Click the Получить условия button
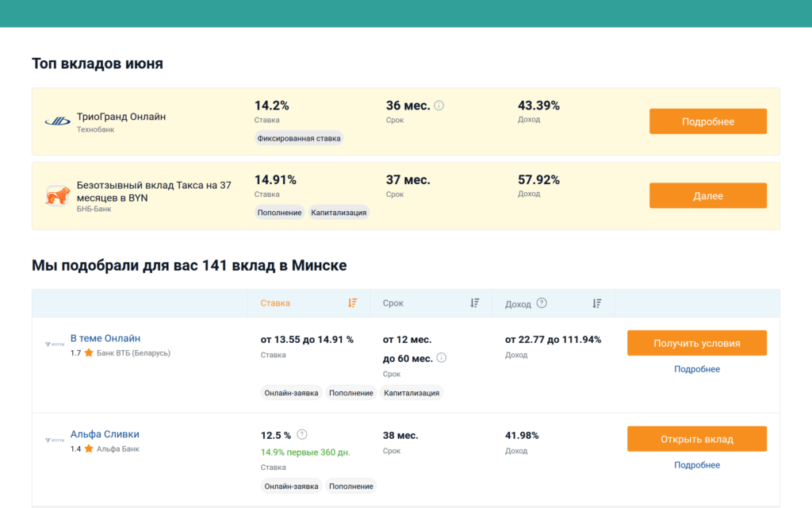Image resolution: width=812 pixels, height=508 pixels. 696,343
